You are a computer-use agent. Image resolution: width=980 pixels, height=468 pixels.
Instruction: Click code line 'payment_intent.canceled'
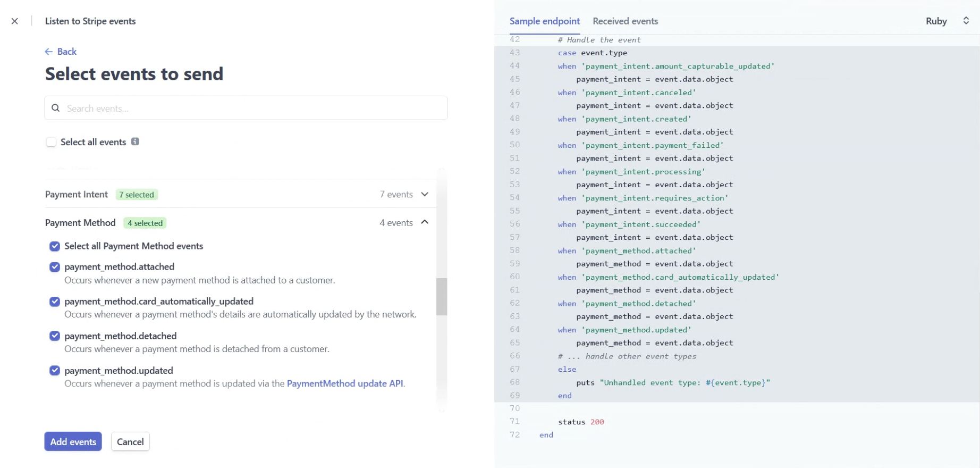[x=627, y=93]
